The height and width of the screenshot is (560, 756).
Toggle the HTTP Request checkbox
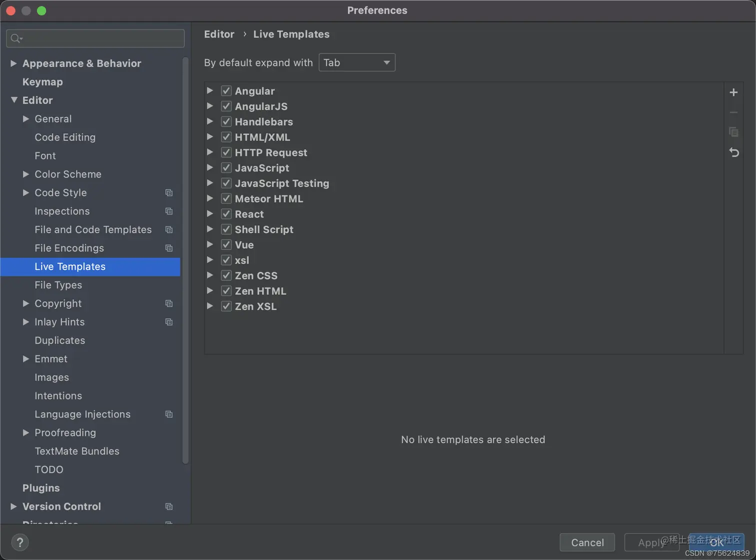(226, 152)
